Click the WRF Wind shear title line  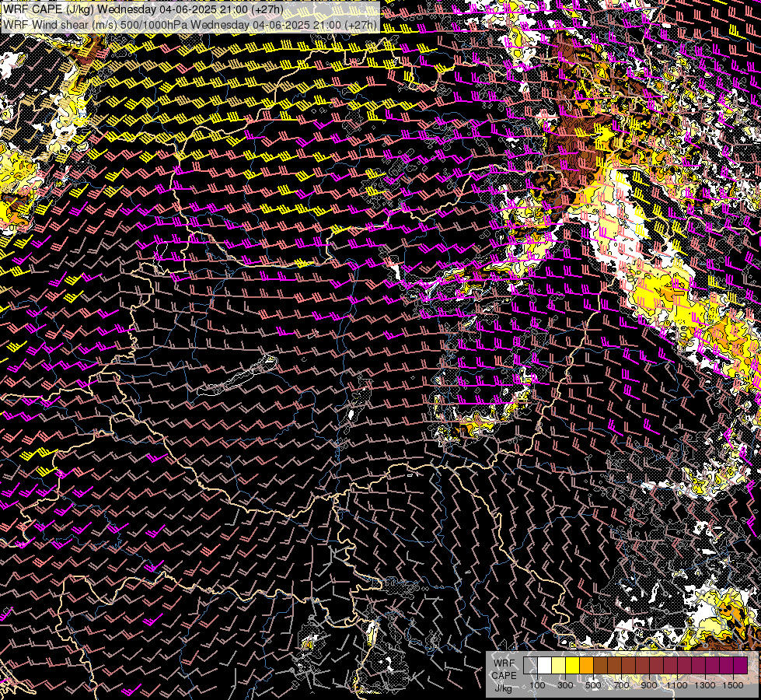point(190,25)
